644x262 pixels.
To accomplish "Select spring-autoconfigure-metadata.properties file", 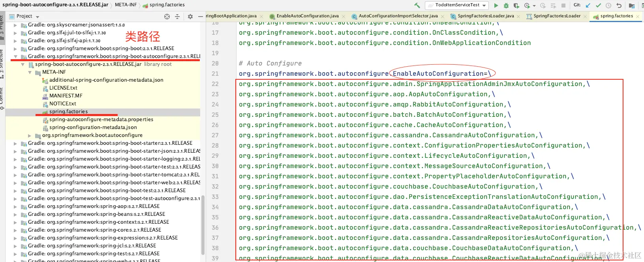I will (101, 120).
